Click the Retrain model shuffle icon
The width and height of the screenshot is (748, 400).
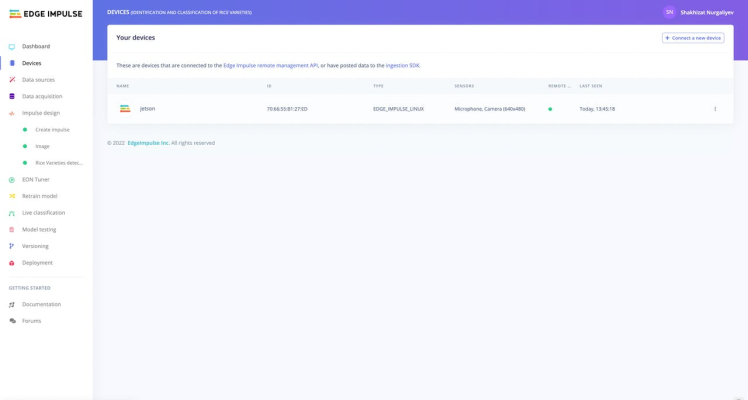[x=12, y=196]
